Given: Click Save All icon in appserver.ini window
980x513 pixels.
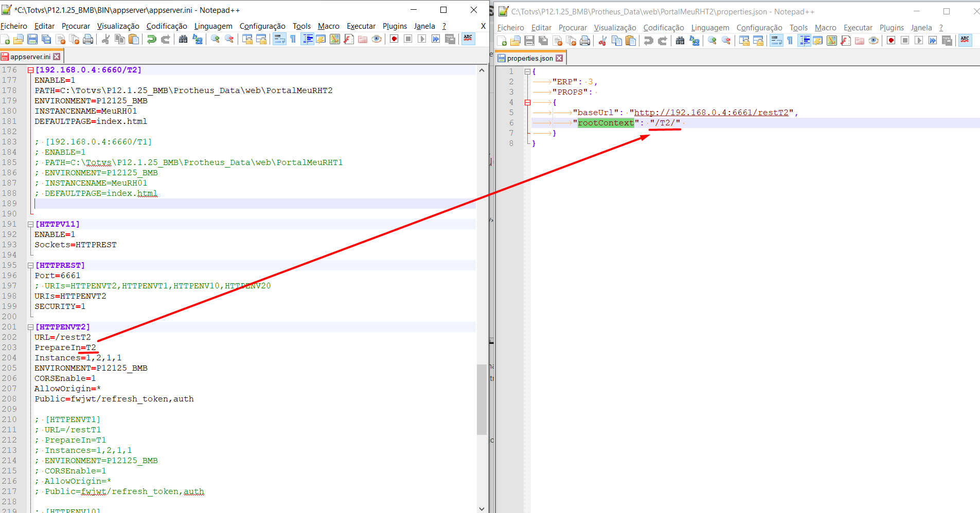Looking at the screenshot, I should pos(46,39).
